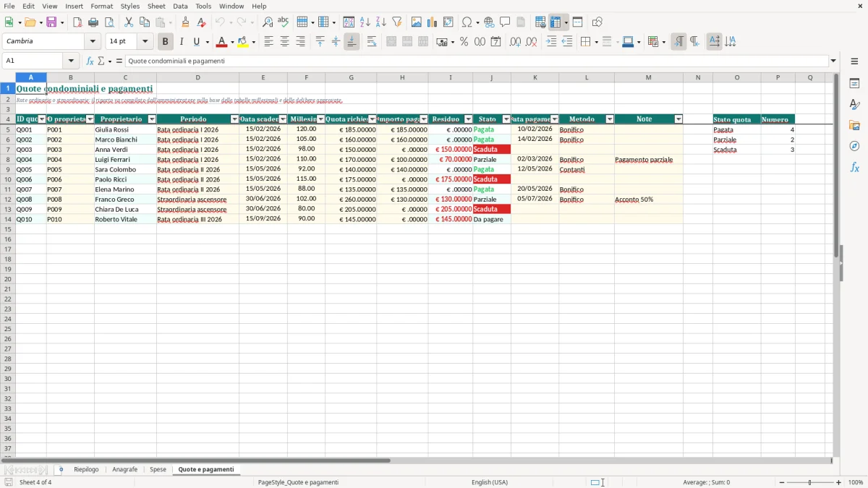
Task: Open the Proprietario column filter dropdown
Action: [152, 119]
